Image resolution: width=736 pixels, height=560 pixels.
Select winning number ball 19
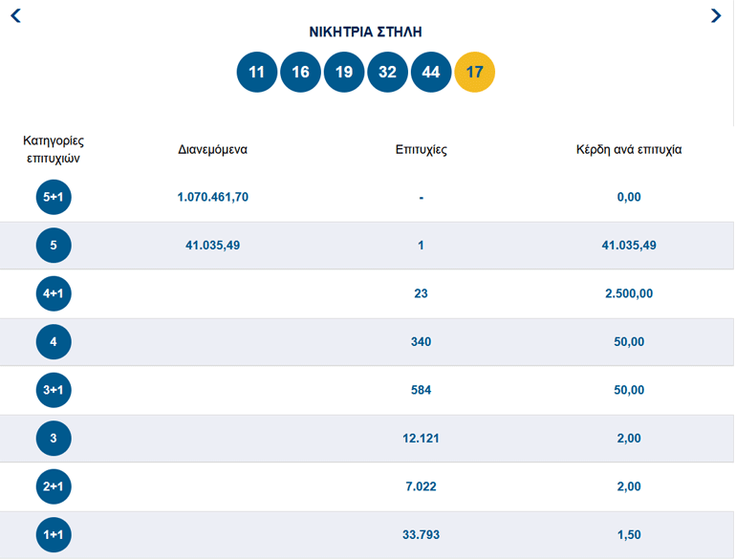click(x=344, y=73)
